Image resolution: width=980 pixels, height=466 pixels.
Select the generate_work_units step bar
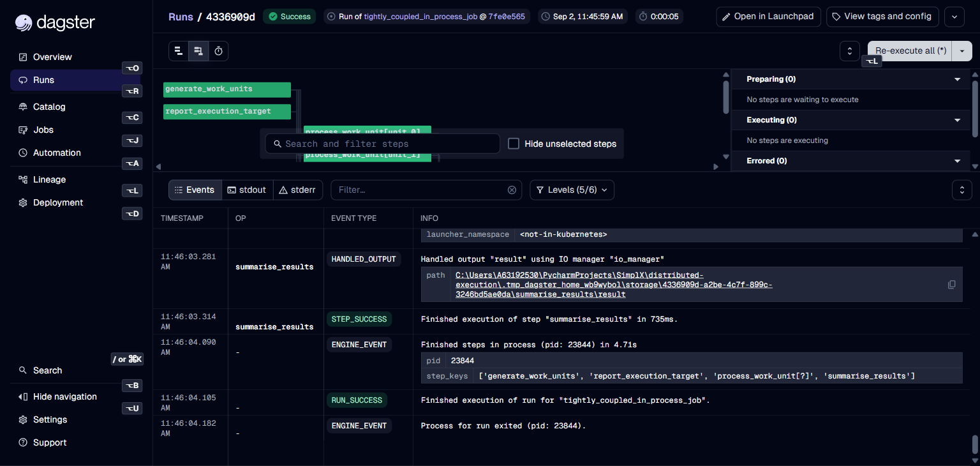coord(227,89)
